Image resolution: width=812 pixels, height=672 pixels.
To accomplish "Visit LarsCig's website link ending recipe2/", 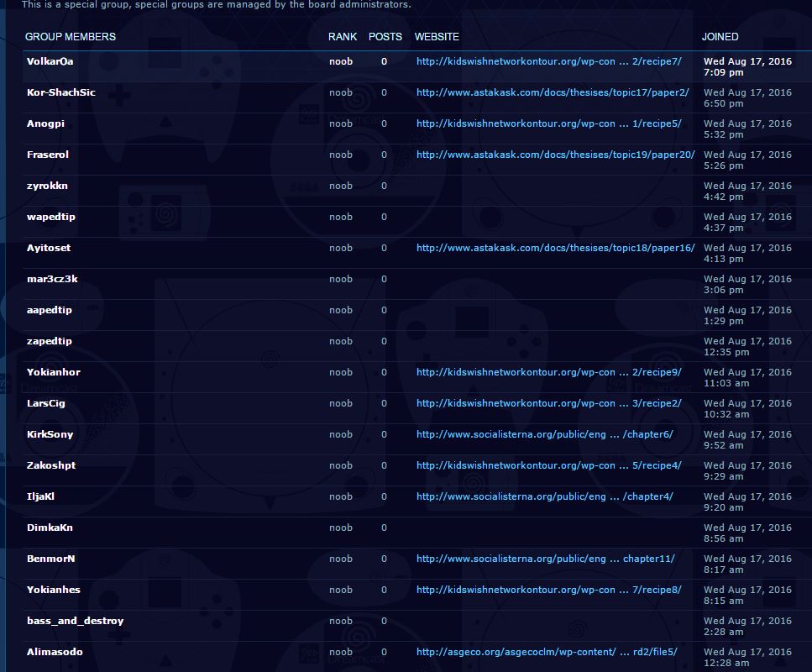I will coord(549,403).
